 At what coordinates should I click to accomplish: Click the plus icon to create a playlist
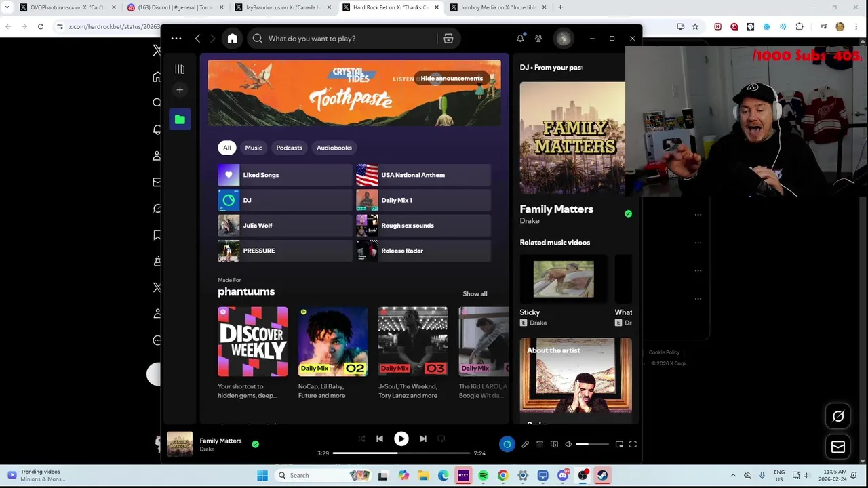(x=180, y=90)
